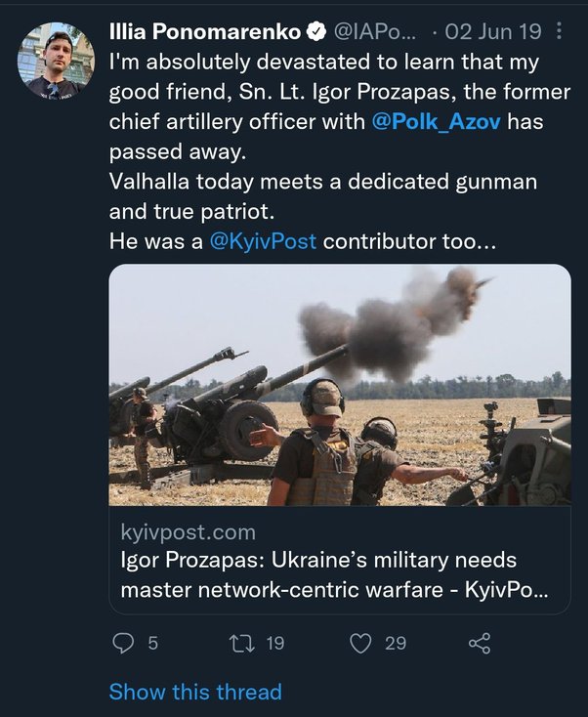Click the kyivpost.com domain label
This screenshot has height=717, width=588.
(188, 532)
